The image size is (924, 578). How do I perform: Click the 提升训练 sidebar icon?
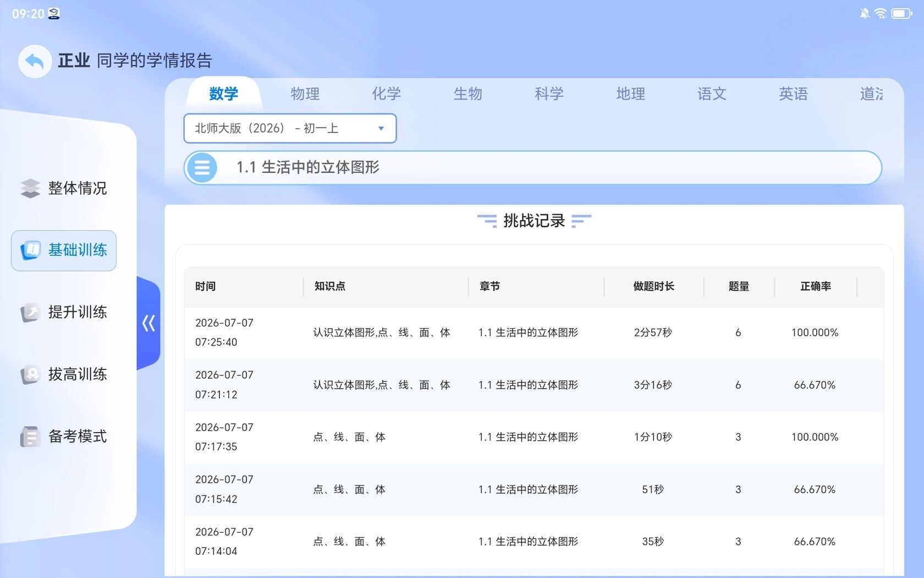coord(30,313)
